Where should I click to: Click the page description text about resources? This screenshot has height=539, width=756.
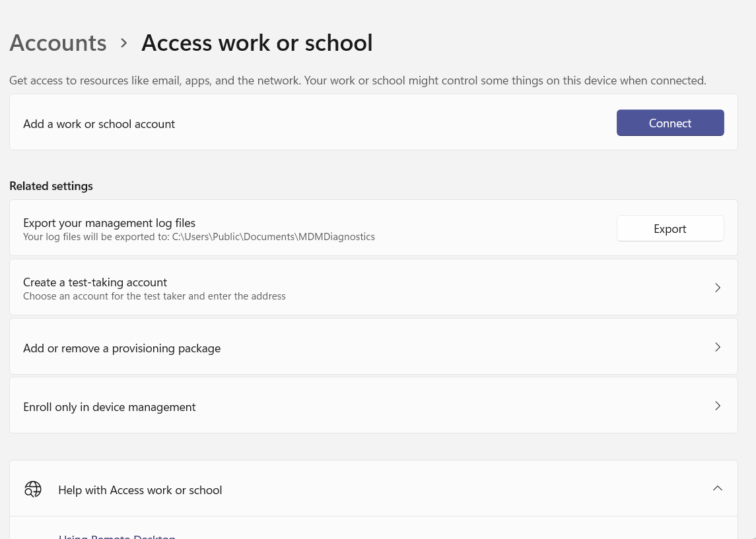pos(357,80)
